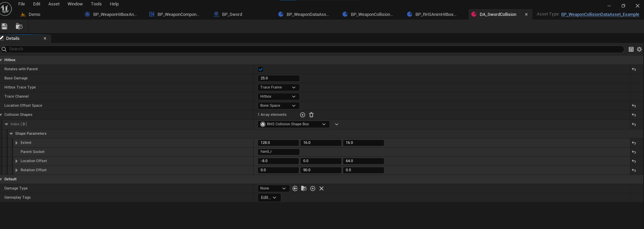This screenshot has width=644, height=229.
Task: Close the DA_SwordCollision tab
Action: pos(526,15)
